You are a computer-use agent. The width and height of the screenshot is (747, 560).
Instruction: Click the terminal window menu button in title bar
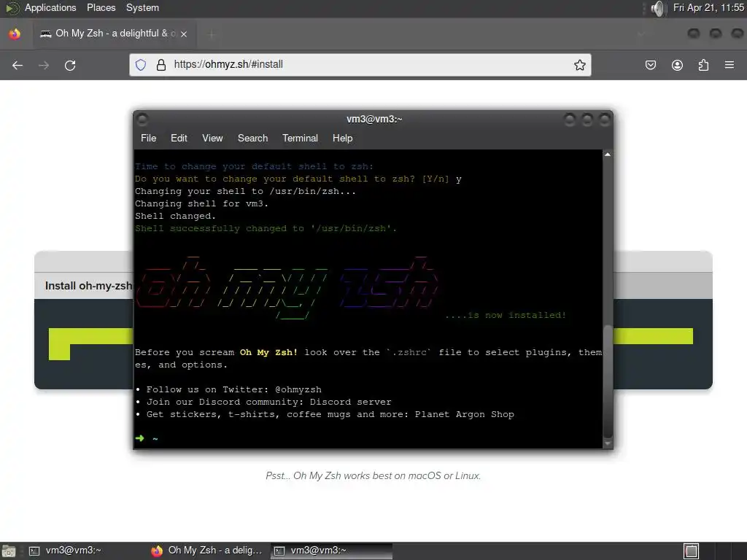coord(142,119)
